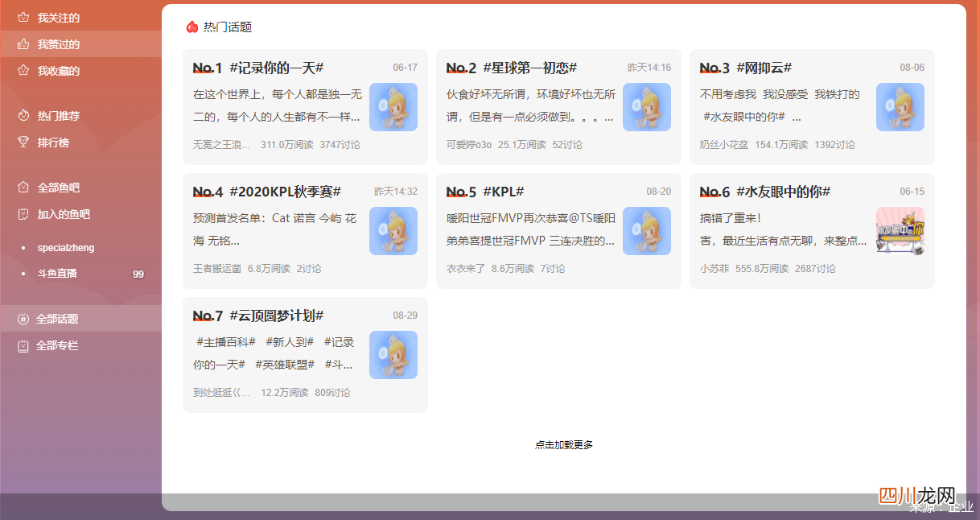Image resolution: width=980 pixels, height=520 pixels.
Task: Click the 555.8万阅读 count
Action: 762,269
